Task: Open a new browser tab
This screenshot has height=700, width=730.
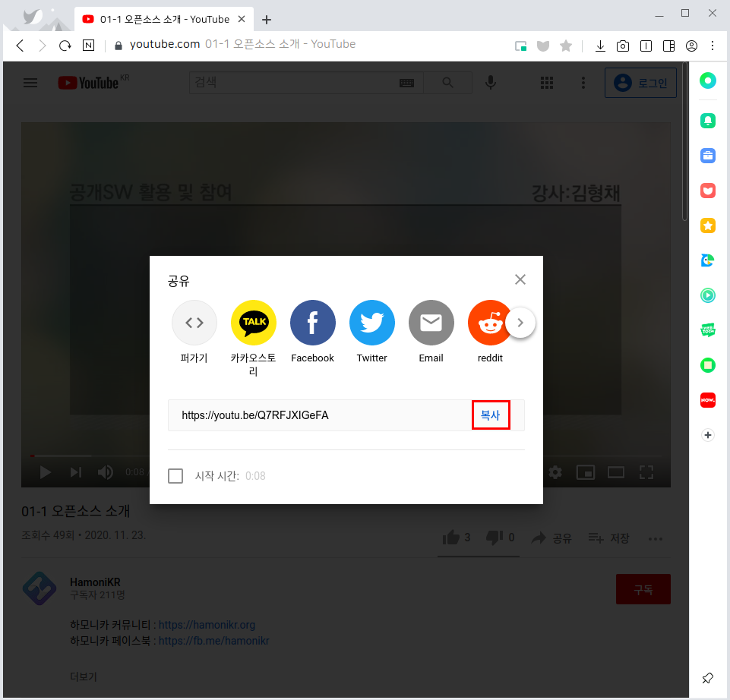Action: 267,20
